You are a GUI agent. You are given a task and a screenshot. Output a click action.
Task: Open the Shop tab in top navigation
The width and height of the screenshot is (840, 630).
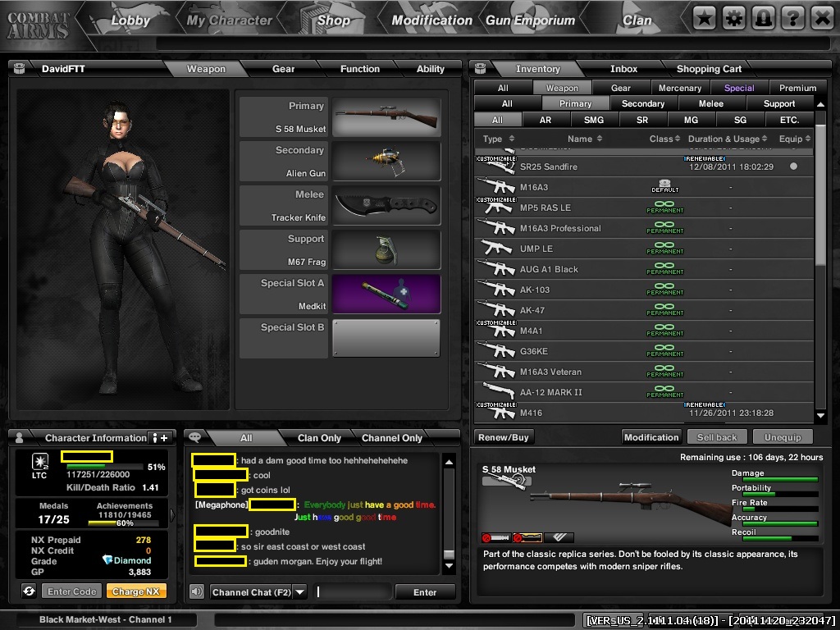(x=333, y=21)
